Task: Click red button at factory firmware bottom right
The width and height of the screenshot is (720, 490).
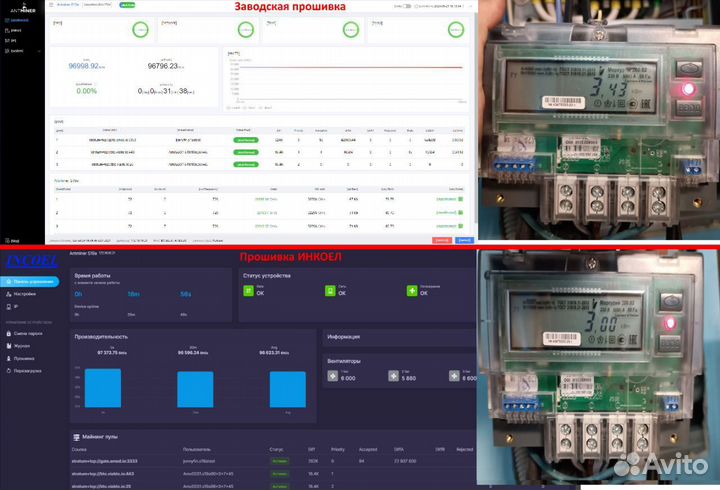Action: 442,240
